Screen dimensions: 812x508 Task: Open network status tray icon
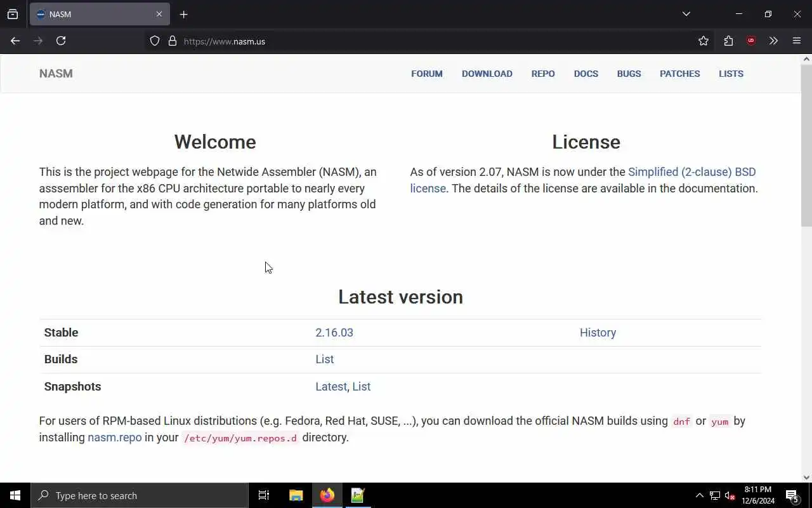(715, 495)
